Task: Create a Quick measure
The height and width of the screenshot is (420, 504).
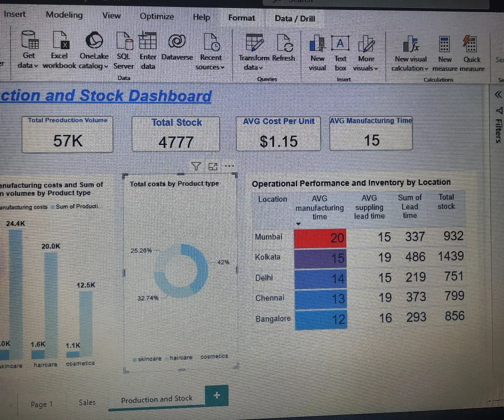Action: click(x=472, y=54)
